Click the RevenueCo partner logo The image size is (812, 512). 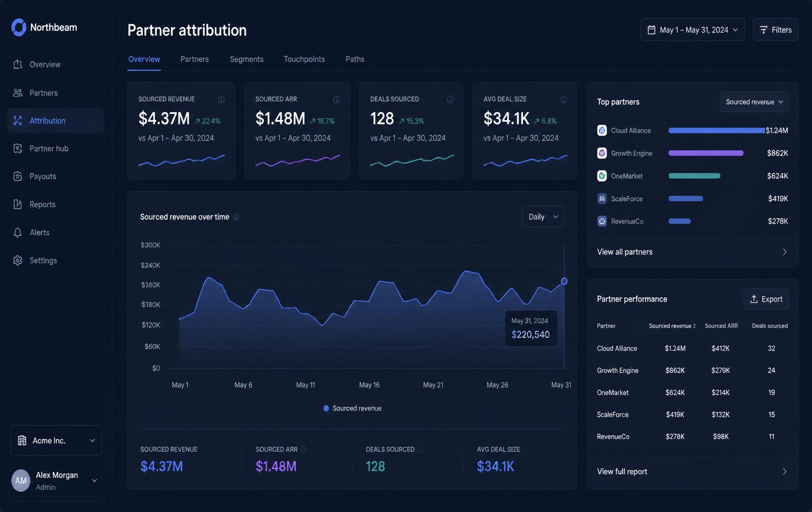click(602, 221)
